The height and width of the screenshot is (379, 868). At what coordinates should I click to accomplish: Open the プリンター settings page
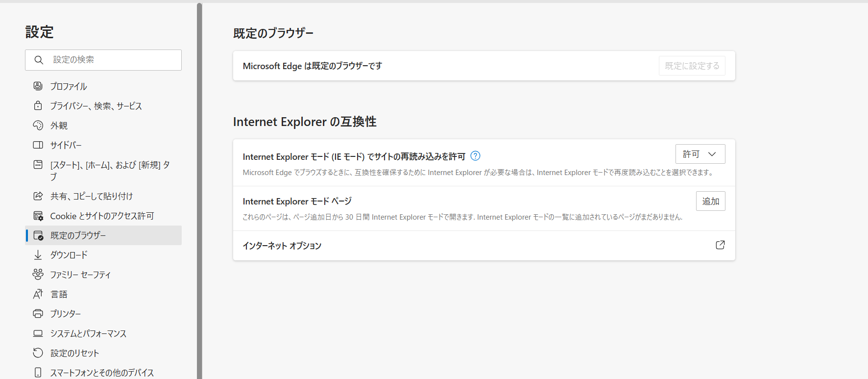point(103,313)
